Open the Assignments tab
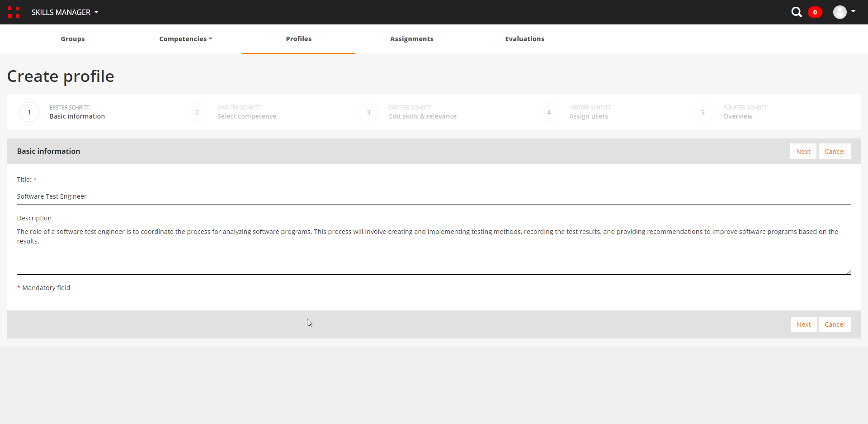The height and width of the screenshot is (424, 868). point(411,39)
